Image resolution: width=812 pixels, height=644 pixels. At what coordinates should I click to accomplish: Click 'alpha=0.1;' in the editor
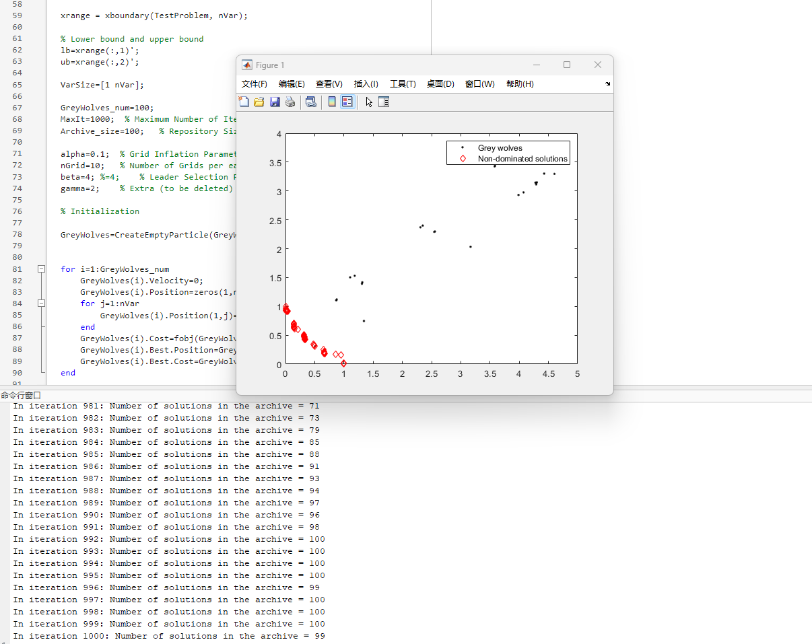click(85, 154)
